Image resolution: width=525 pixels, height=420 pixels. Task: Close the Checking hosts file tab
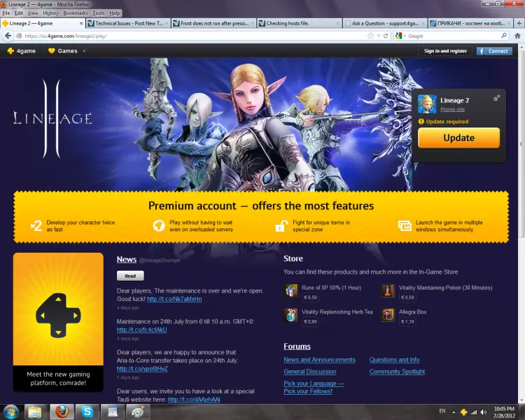[337, 23]
